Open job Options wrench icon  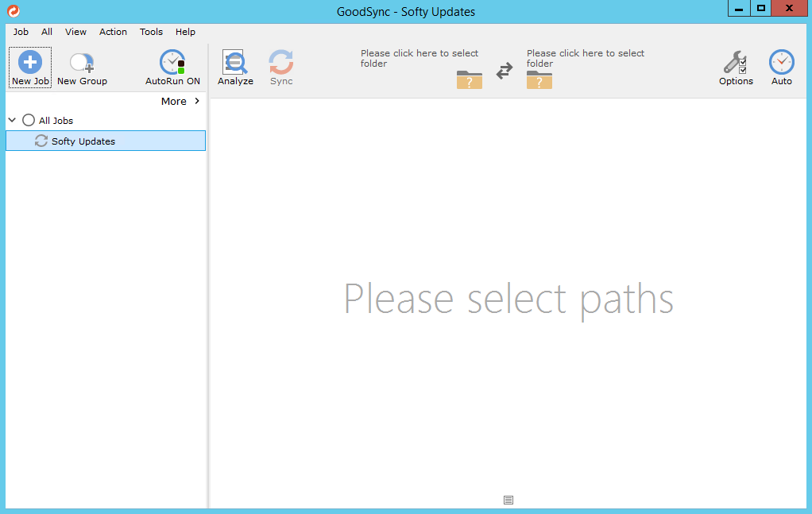[736, 68]
